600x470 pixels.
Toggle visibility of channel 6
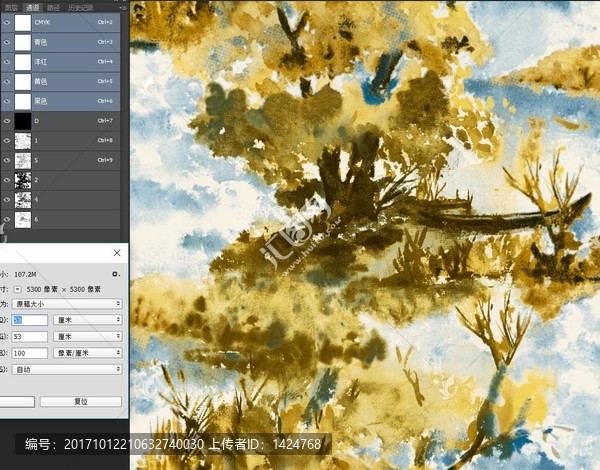click(7, 219)
